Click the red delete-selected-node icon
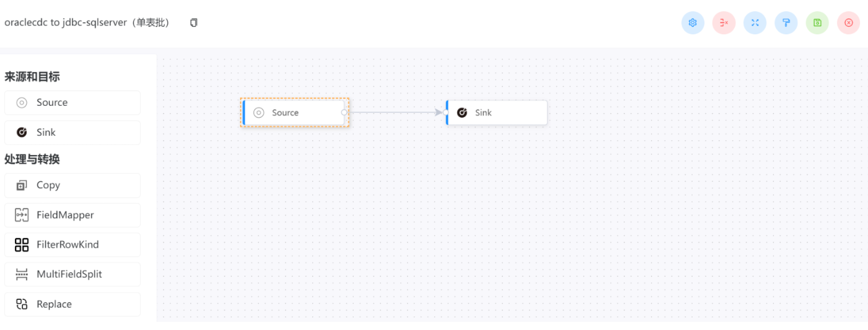This screenshot has width=868, height=330. pos(724,23)
